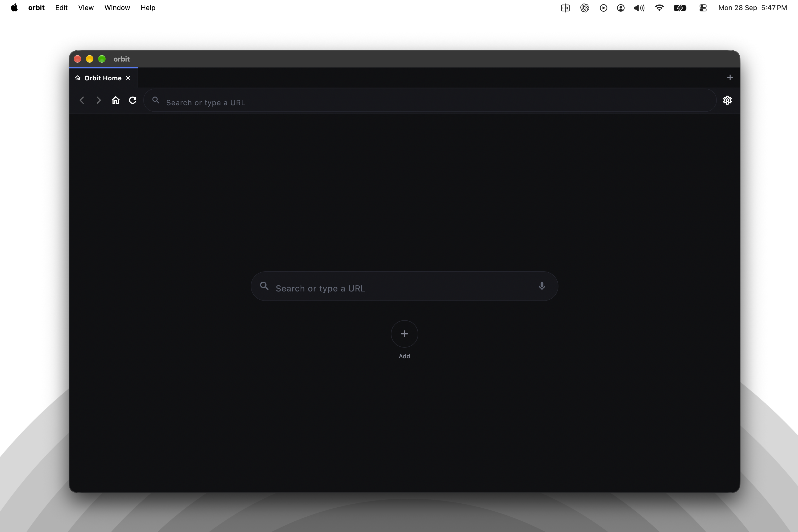This screenshot has height=532, width=798.
Task: Open the Help menu
Action: (148, 7)
